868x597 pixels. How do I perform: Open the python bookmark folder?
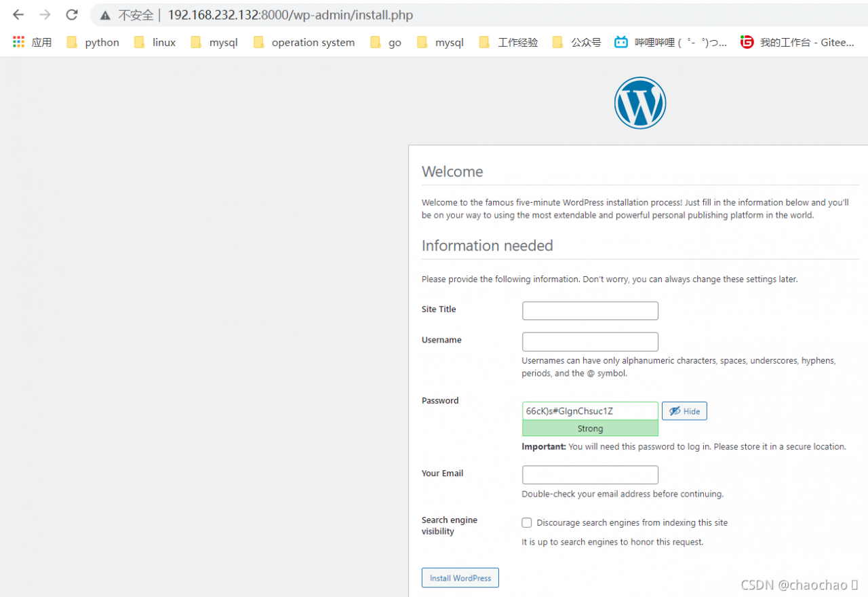(x=93, y=42)
